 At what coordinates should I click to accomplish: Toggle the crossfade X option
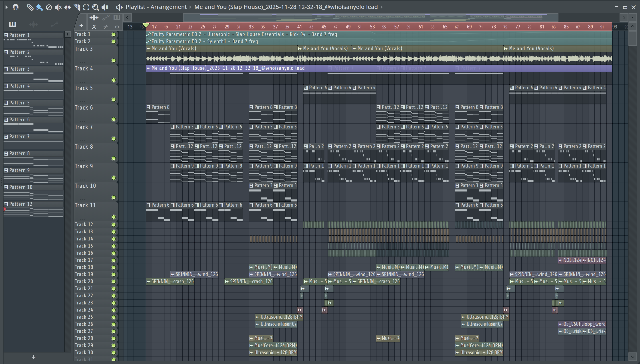pyautogui.click(x=94, y=26)
